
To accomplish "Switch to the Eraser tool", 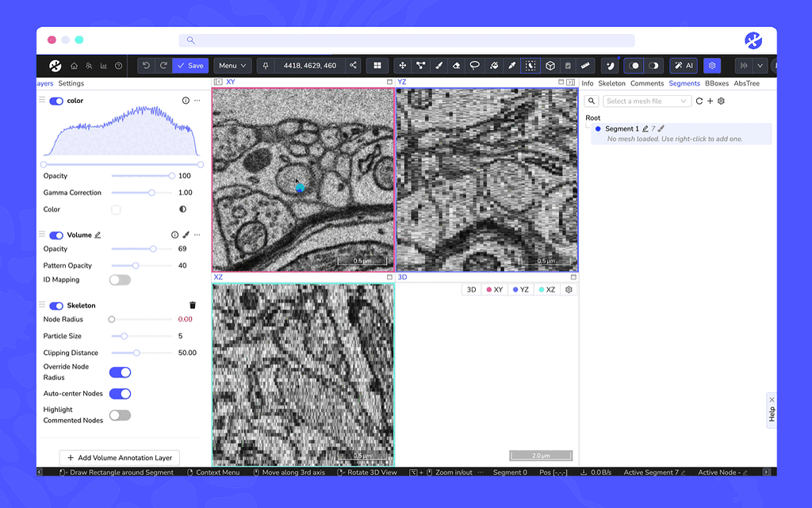I will pyautogui.click(x=457, y=66).
